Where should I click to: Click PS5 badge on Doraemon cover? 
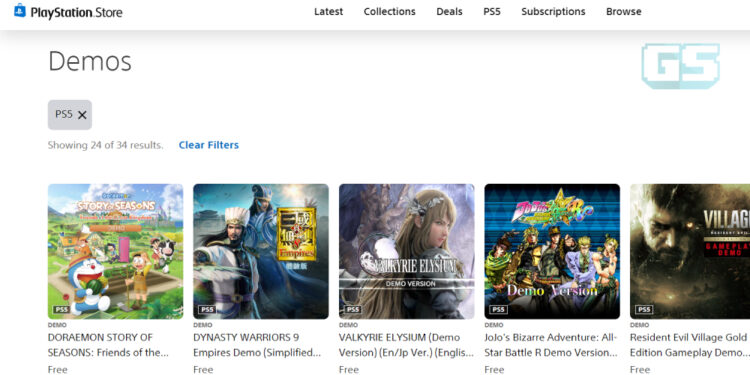point(62,309)
